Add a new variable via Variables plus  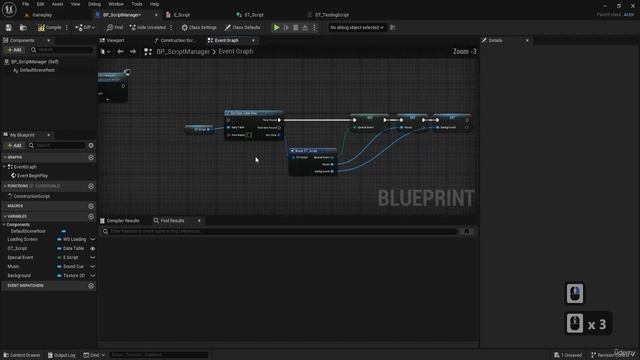pos(91,216)
